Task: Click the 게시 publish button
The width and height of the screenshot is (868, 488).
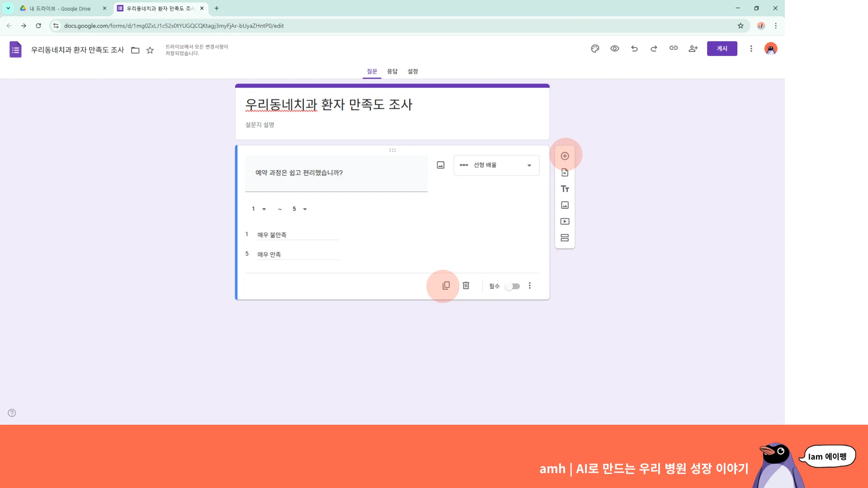Action: pyautogui.click(x=722, y=48)
